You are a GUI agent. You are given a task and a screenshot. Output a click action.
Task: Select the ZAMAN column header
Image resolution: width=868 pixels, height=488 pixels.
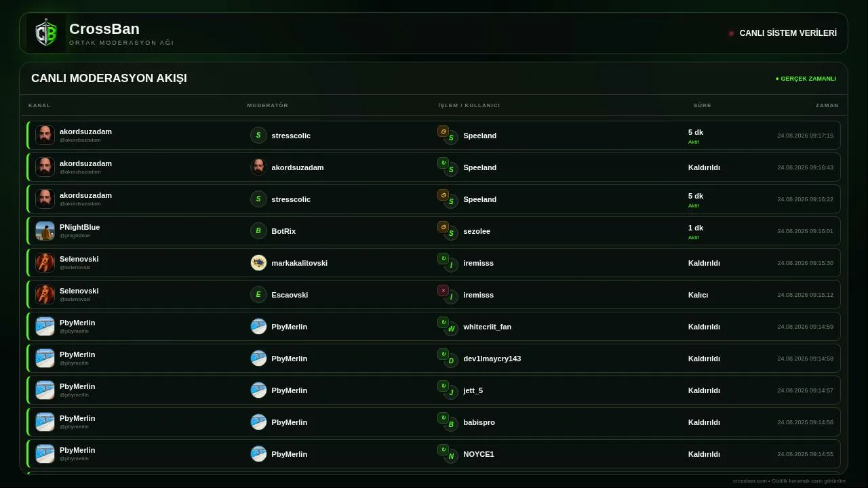click(827, 106)
